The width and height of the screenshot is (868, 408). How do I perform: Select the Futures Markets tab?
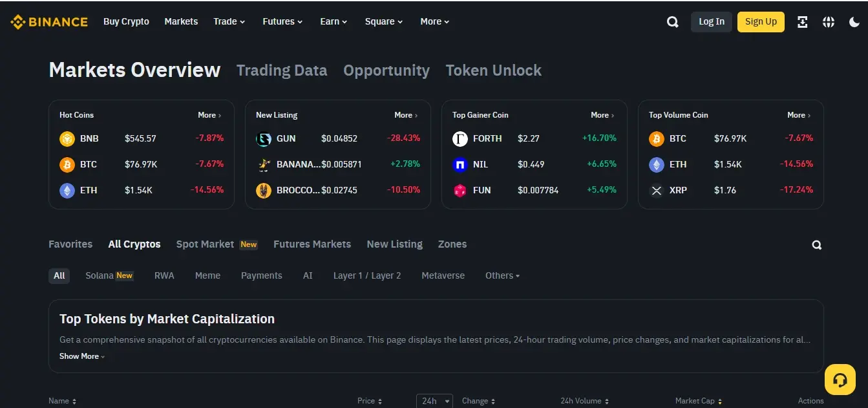click(312, 244)
